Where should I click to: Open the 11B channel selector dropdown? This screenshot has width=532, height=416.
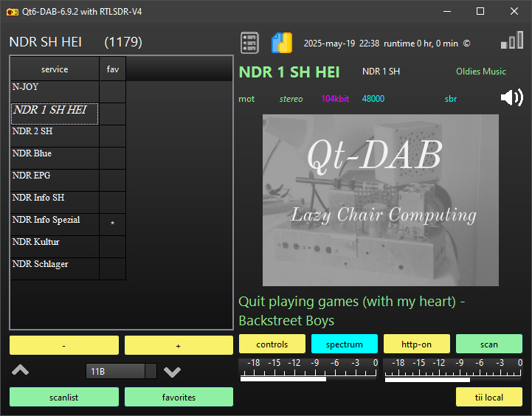tap(121, 371)
